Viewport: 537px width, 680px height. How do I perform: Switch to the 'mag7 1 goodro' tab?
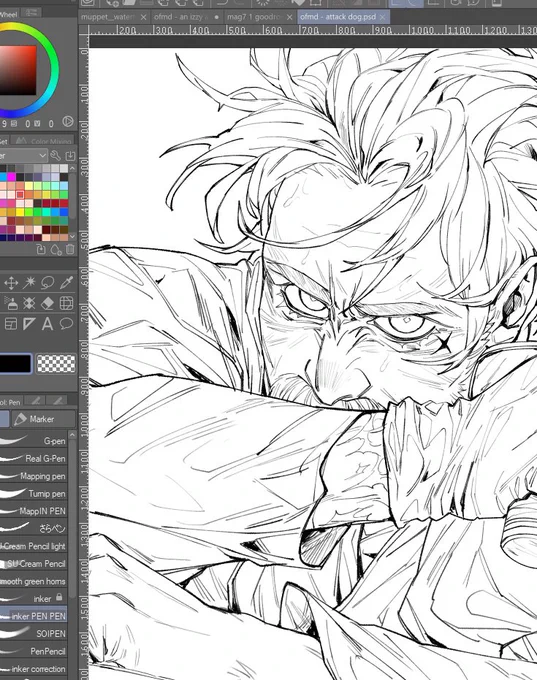click(x=254, y=17)
